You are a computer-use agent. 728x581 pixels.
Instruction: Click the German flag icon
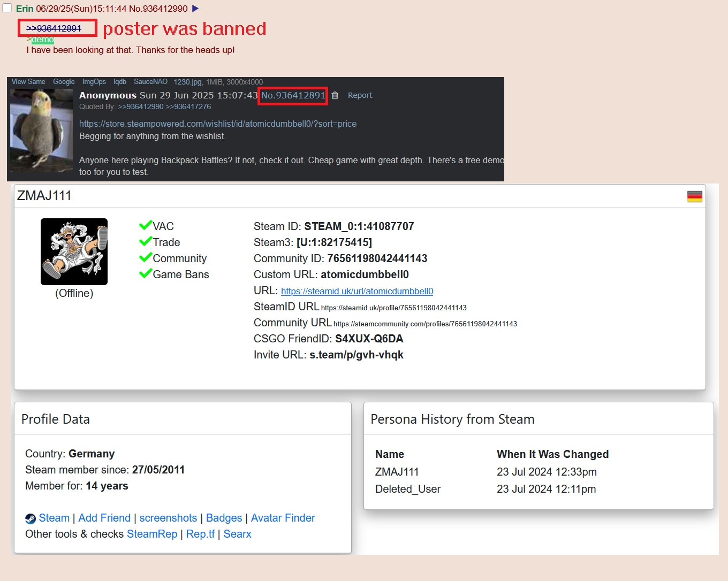tap(695, 196)
